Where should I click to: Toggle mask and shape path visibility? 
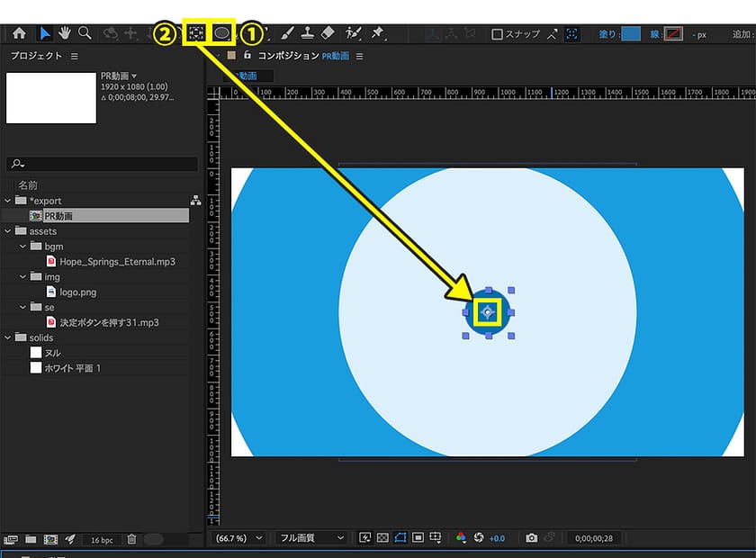400,537
